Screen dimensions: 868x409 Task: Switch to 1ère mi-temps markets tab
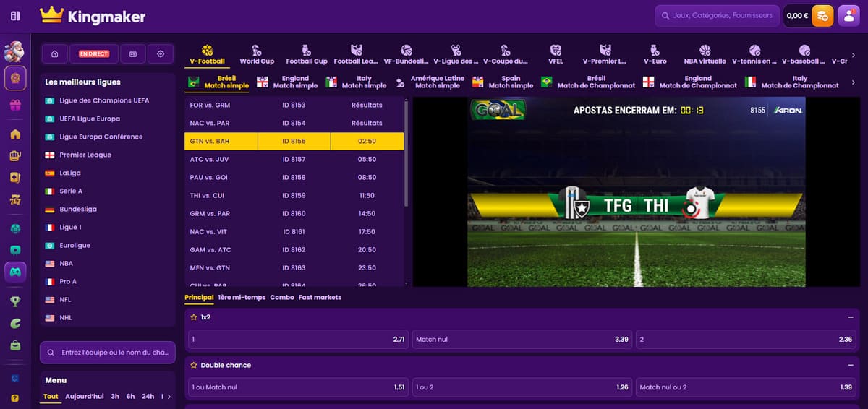(x=242, y=297)
